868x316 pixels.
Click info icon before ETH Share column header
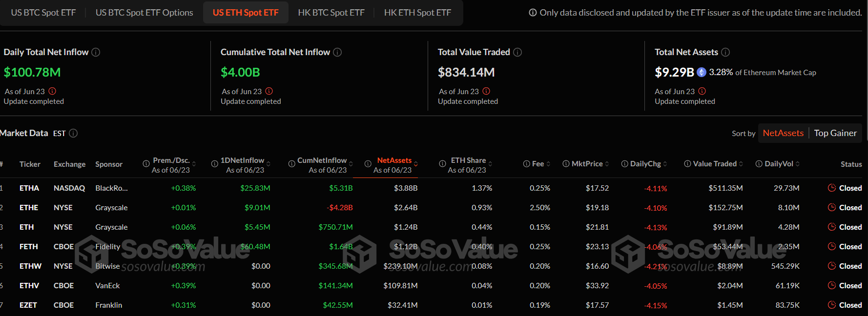point(442,164)
